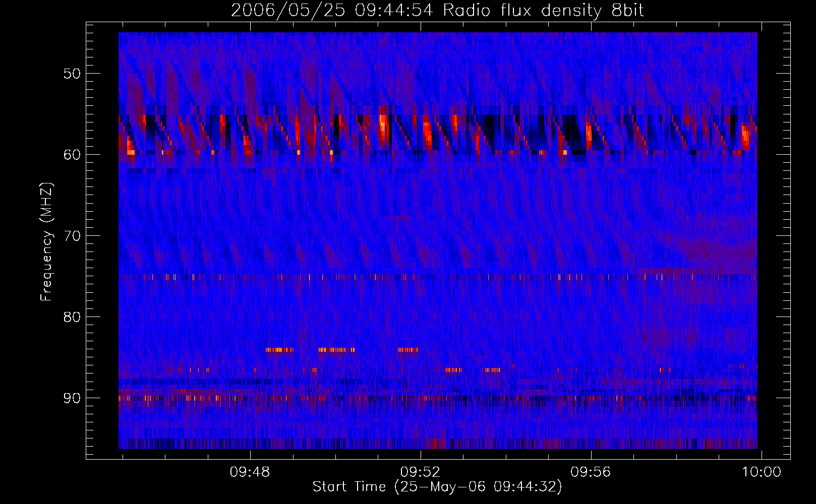Click the 09:52 time tick label
The width and height of the screenshot is (816, 504).
[x=420, y=472]
